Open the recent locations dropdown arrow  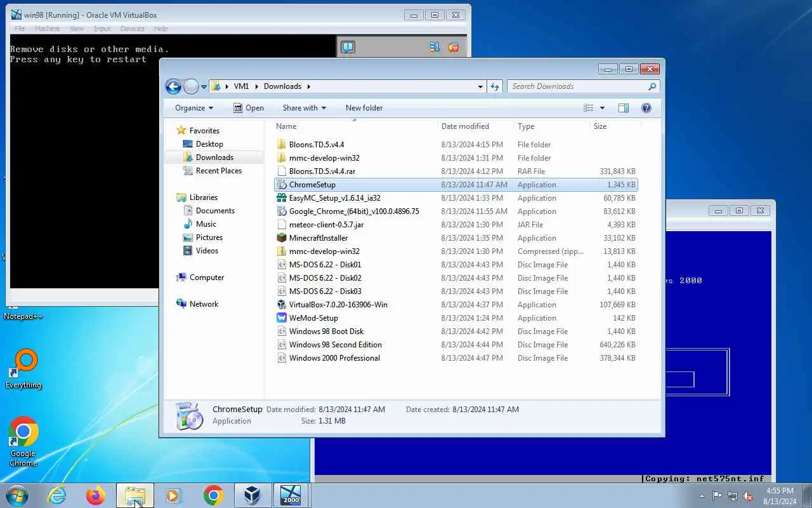pyautogui.click(x=204, y=86)
